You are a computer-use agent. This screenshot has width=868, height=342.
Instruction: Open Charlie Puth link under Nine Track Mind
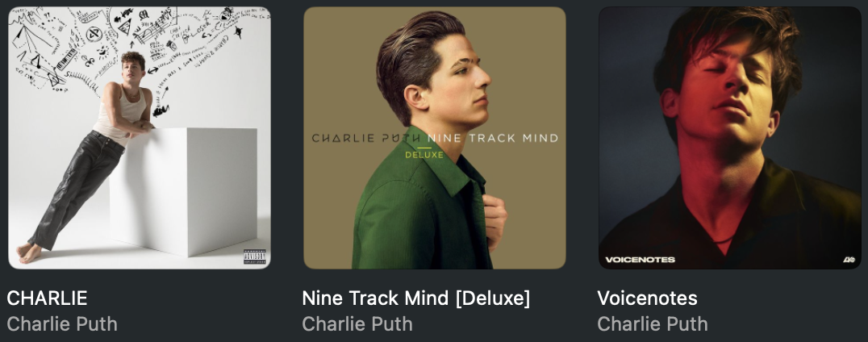tap(357, 323)
